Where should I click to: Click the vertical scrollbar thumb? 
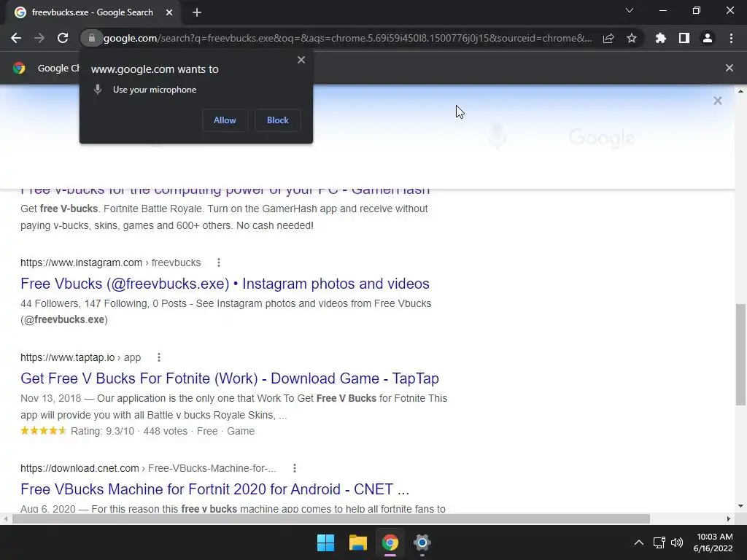click(x=740, y=355)
